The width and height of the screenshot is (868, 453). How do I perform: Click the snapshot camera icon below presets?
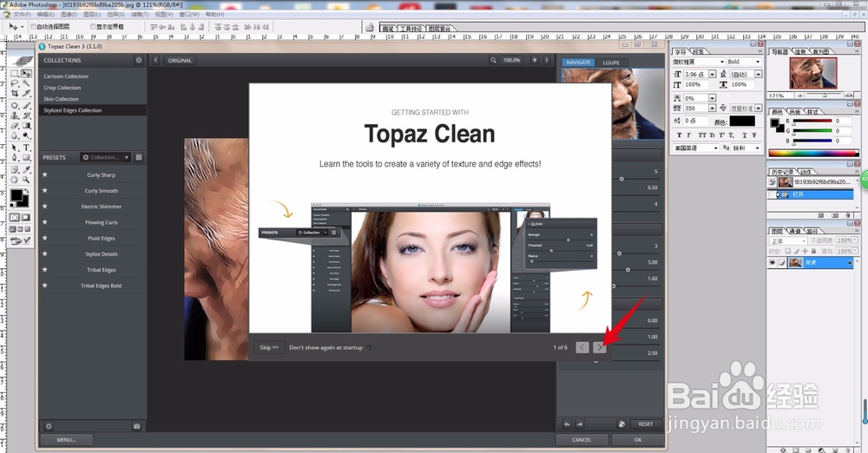137,426
